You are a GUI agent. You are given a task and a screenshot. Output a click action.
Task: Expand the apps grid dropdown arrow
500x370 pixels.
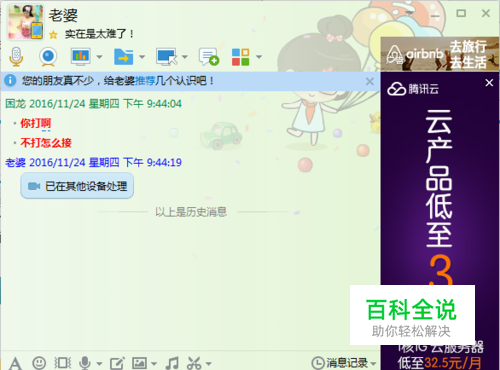click(259, 57)
